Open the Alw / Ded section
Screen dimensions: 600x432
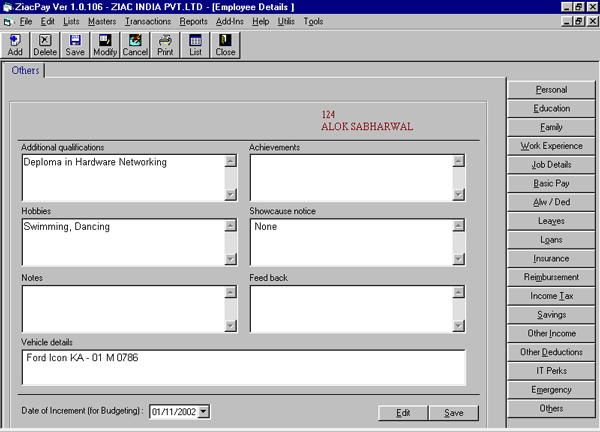pos(551,202)
